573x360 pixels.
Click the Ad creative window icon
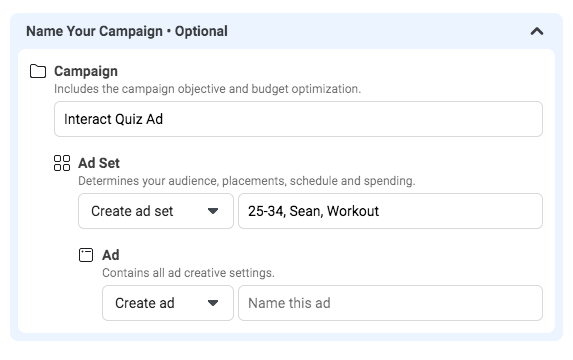[86, 255]
